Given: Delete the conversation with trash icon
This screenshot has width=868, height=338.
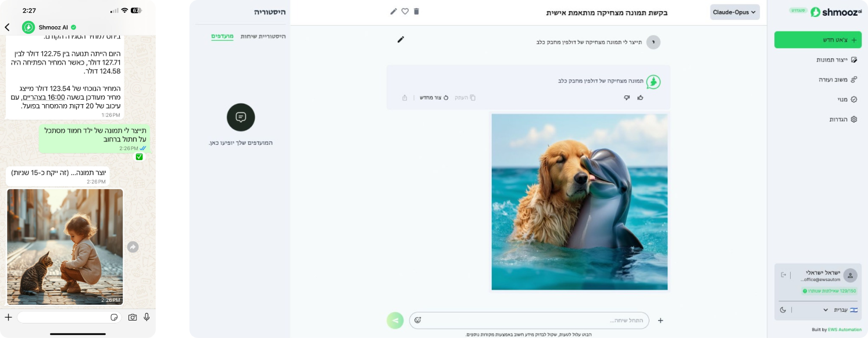Looking at the screenshot, I should click(416, 12).
